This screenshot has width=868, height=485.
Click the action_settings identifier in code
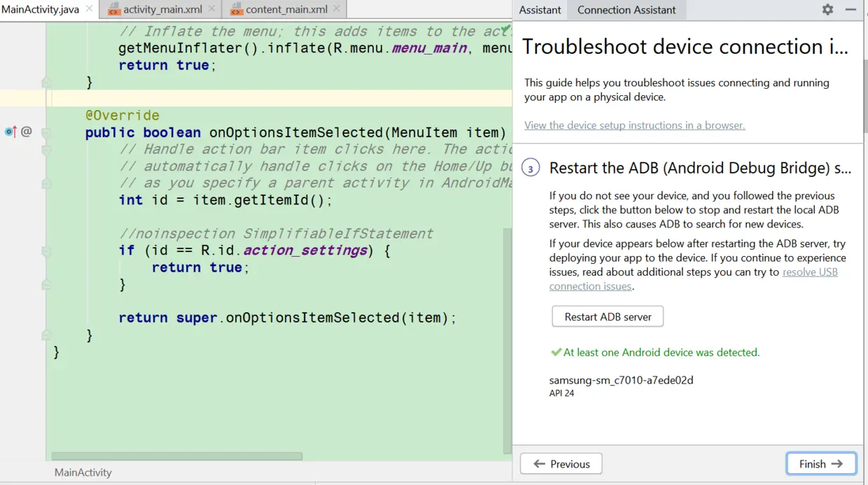click(x=305, y=251)
